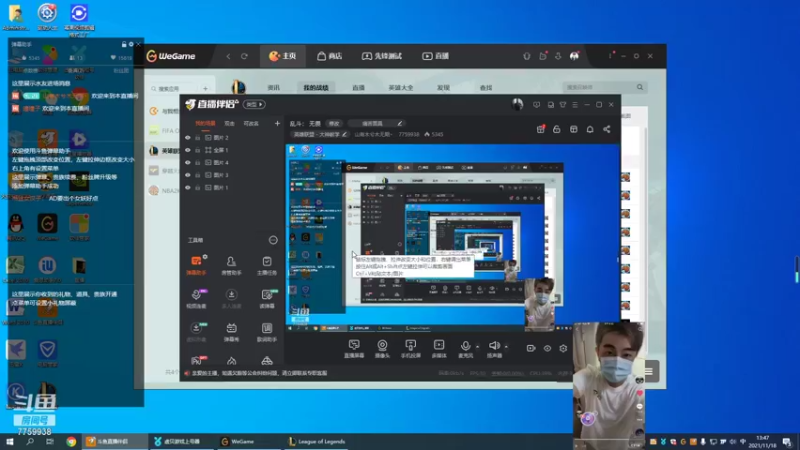The width and height of the screenshot is (800, 450).
Task: Hide the 图片 3 source layer
Action: [x=188, y=175]
